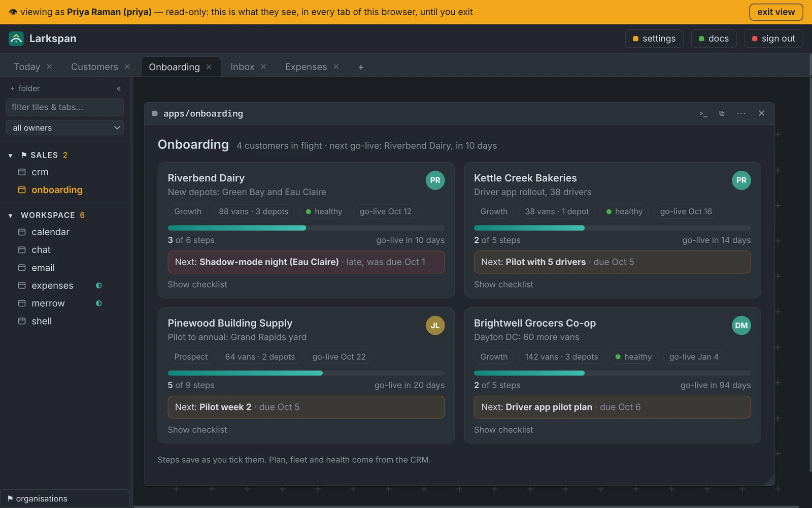This screenshot has width=812, height=508.
Task: Focus the filter tiles & tabs field
Action: pos(65,107)
